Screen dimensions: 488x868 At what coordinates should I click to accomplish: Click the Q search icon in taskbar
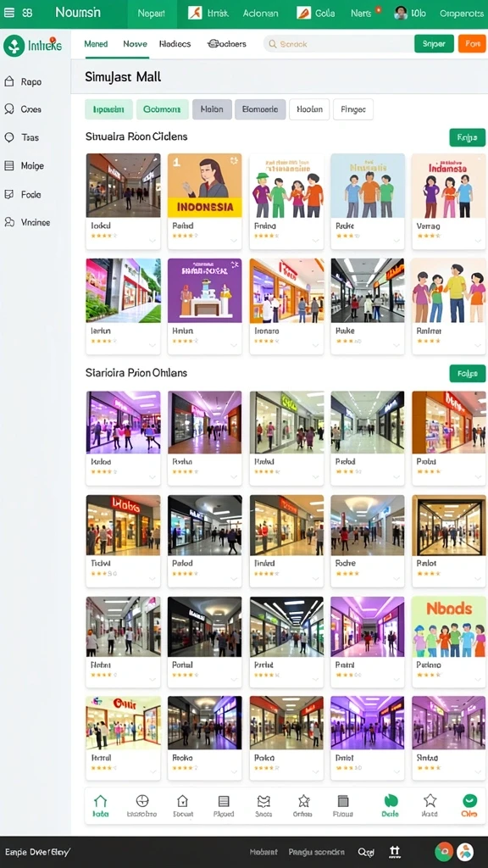click(x=366, y=852)
